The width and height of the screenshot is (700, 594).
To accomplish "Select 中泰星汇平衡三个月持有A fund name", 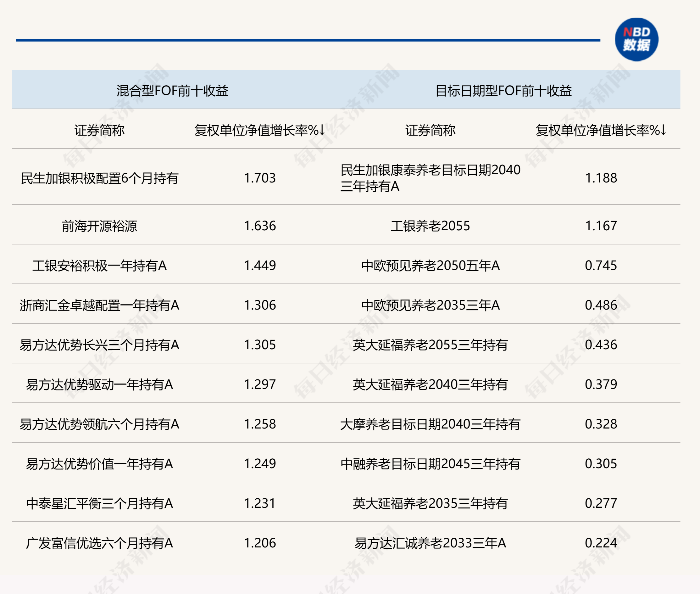I will (99, 504).
